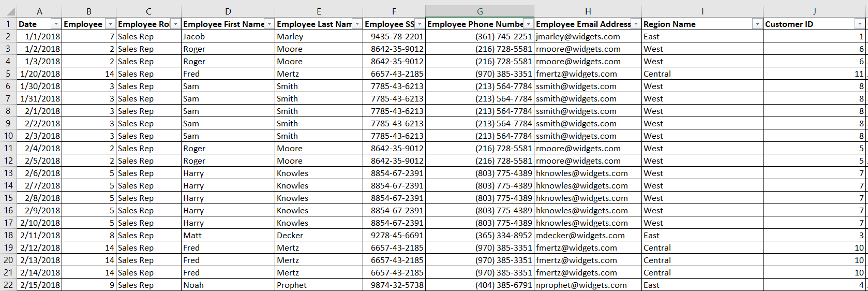Open the Employee SSN filter dropdown
Viewport: 868px width, 291px height.
point(420,24)
